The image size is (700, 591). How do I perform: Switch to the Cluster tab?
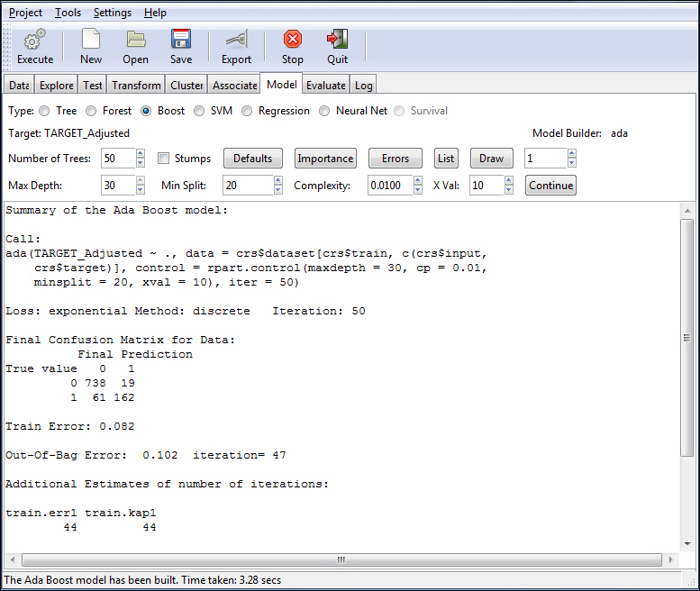[186, 85]
